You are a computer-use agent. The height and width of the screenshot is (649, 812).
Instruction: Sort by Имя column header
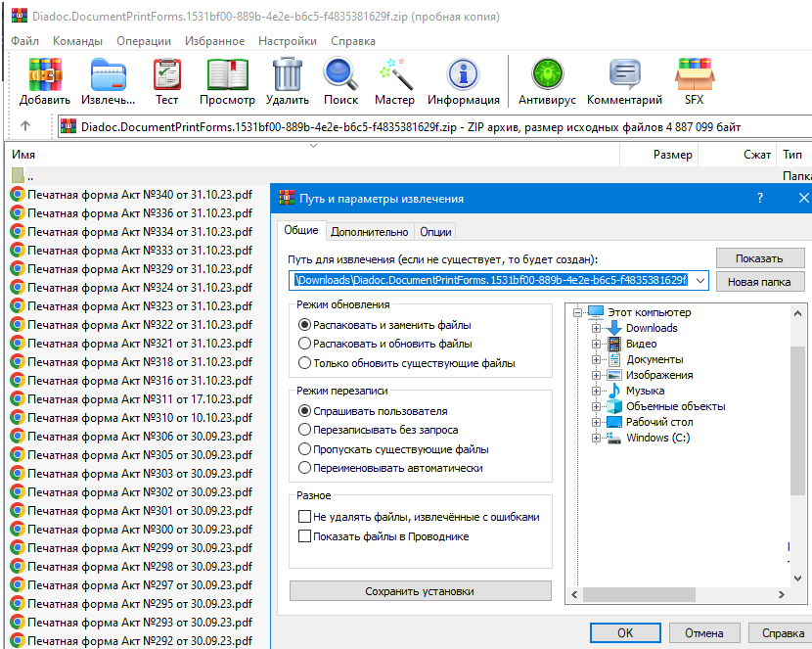coord(314,155)
